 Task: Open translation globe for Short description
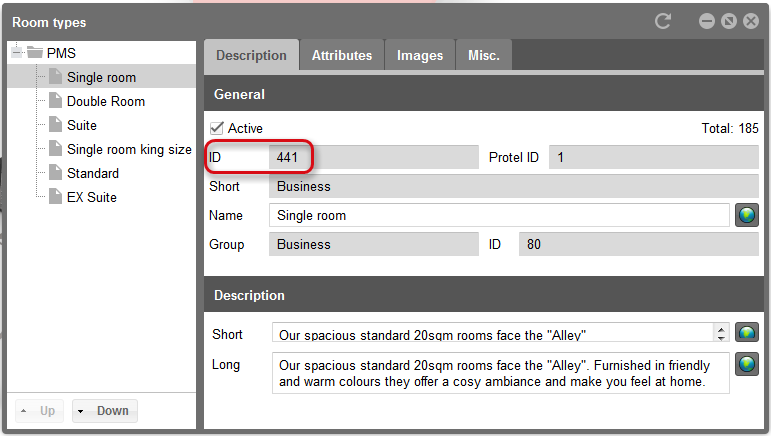pyautogui.click(x=746, y=332)
